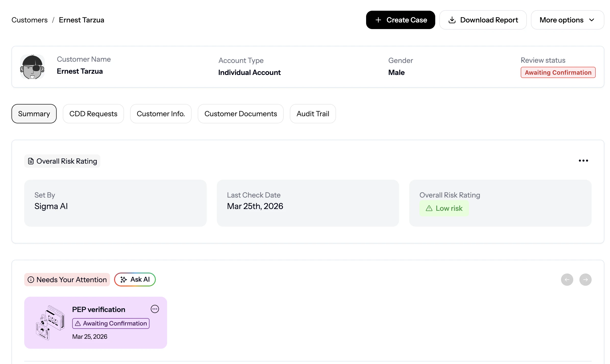This screenshot has height=364, width=610.
Task: Click the Ask AI sparkle icon
Action: [x=123, y=280]
